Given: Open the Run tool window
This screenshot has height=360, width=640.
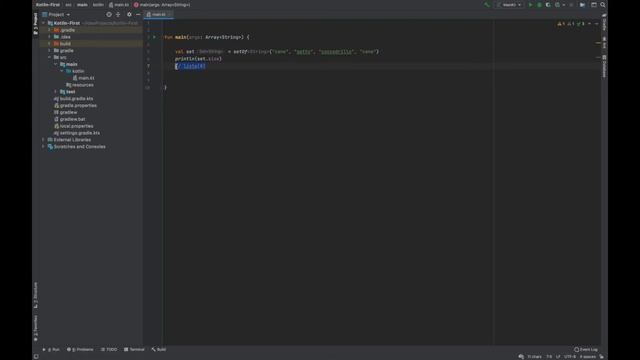Looking at the screenshot, I should coord(51,349).
